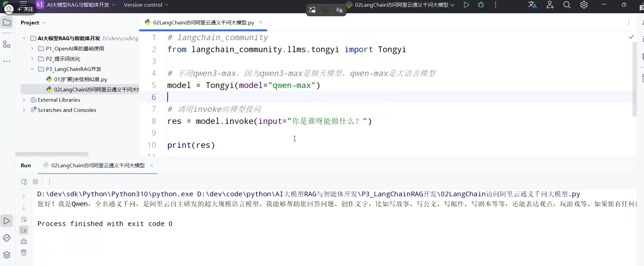
Task: Start debugging with the bug icon
Action: (x=481, y=5)
